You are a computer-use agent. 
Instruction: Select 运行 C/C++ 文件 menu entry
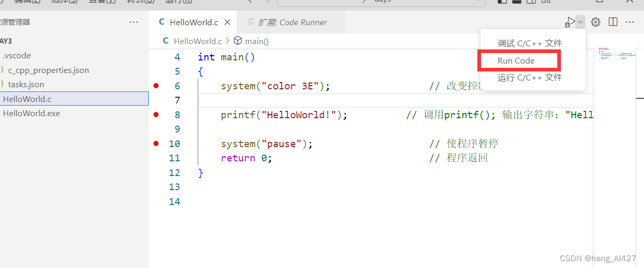[x=530, y=78]
